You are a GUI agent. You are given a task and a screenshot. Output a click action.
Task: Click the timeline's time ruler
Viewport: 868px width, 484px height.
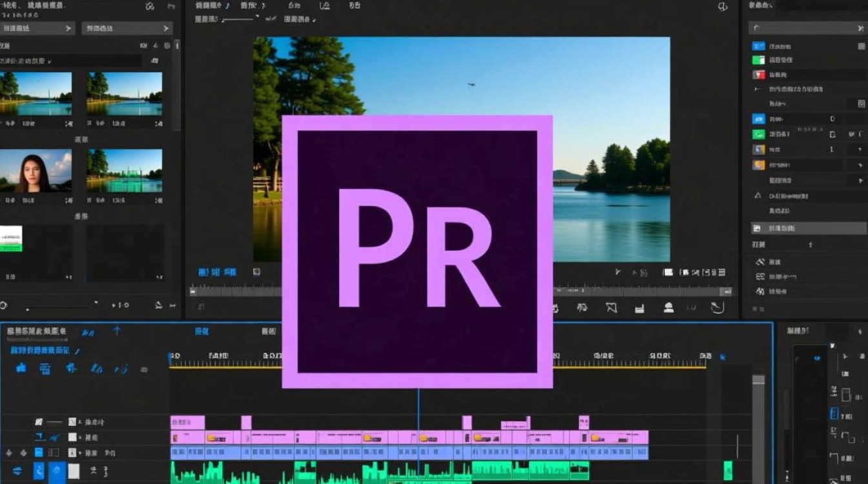438,360
